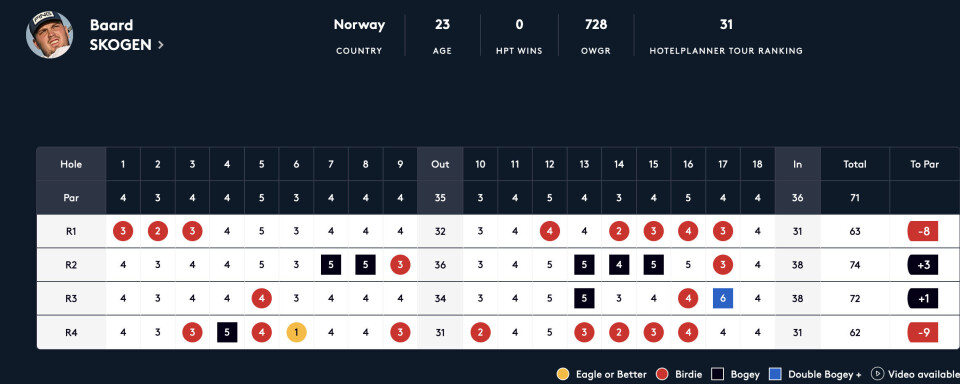Click R2 bogey square on hole 7
This screenshot has height=384, width=960.
[x=331, y=265]
